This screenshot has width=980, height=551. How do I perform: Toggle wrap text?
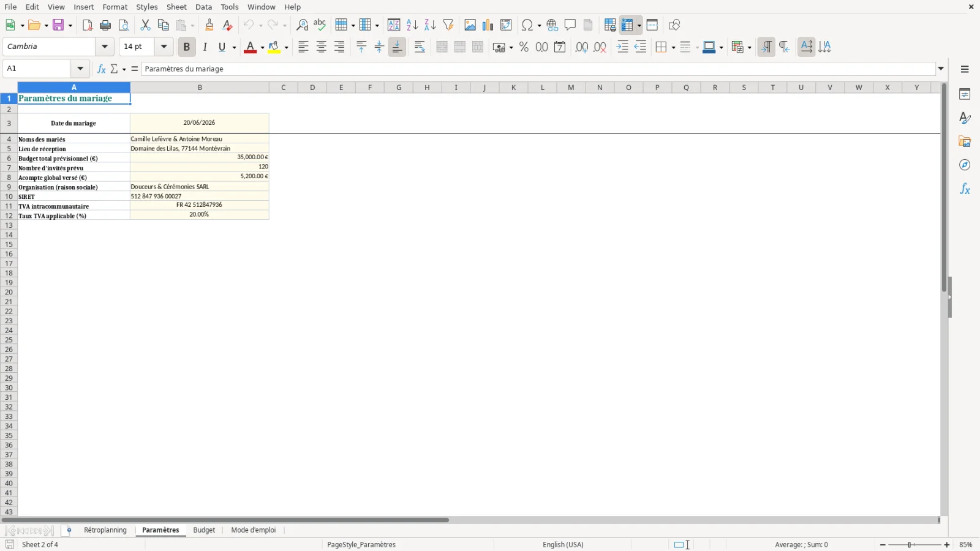click(x=420, y=47)
